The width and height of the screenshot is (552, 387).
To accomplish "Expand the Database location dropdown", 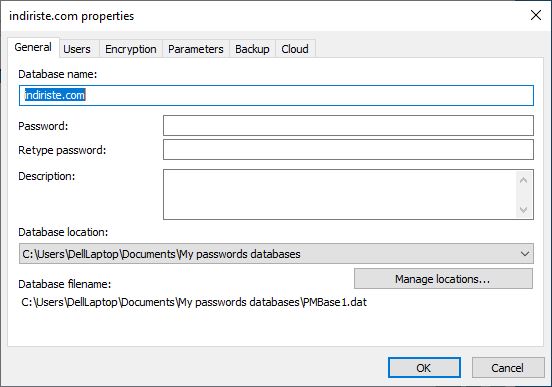I will coord(276,254).
